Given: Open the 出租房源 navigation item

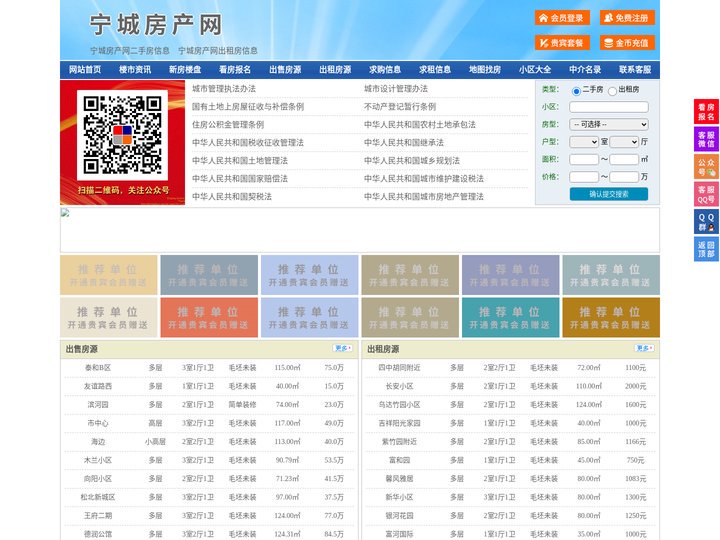Looking at the screenshot, I should pos(335,70).
